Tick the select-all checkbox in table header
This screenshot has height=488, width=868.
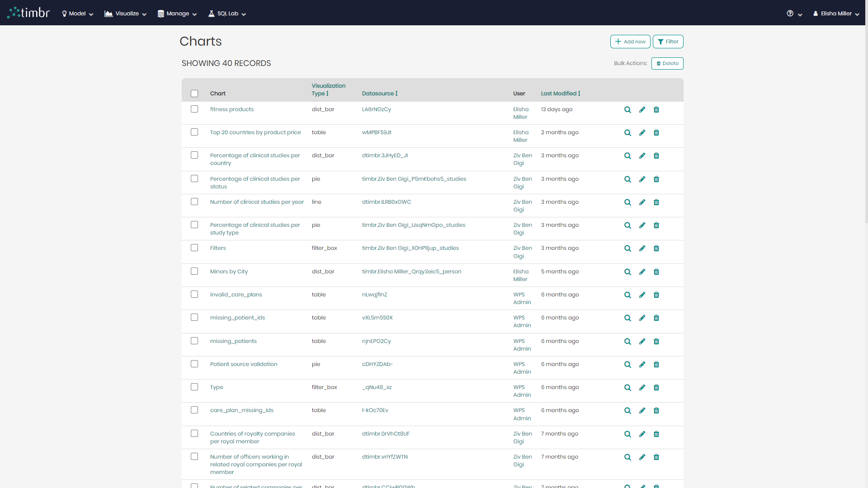(x=194, y=94)
